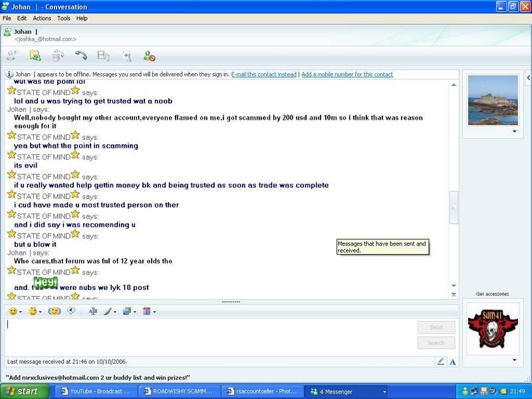532x399 pixels.
Task: Open the voice clip icon
Action: pos(71,311)
